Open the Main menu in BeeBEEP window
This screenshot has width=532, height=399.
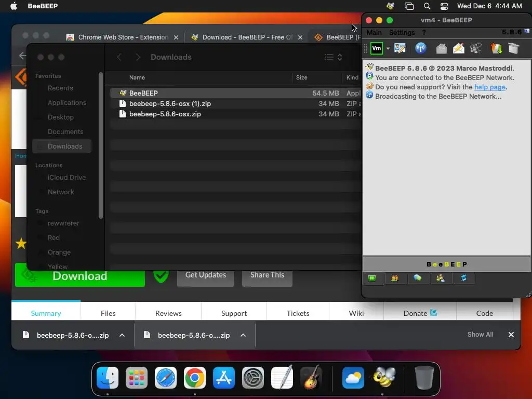374,33
